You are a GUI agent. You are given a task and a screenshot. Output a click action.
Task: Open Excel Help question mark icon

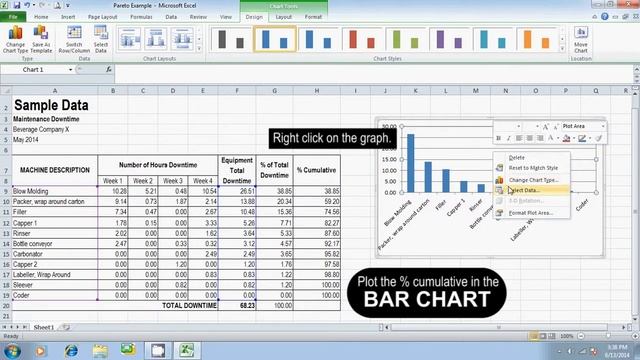pos(604,17)
